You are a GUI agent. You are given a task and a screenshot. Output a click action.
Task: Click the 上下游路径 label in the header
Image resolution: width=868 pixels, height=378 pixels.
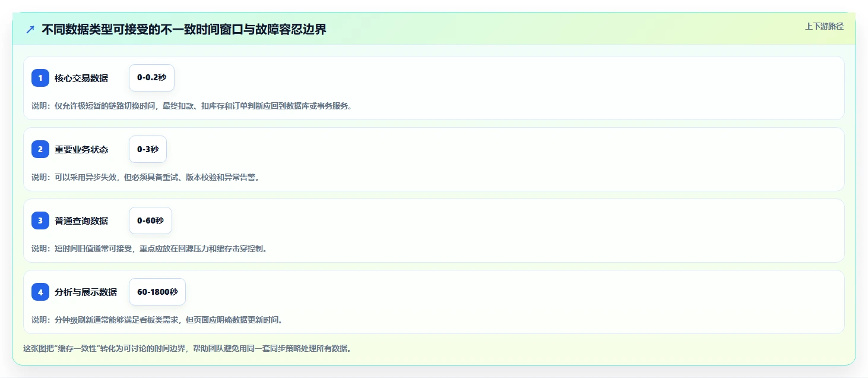824,26
